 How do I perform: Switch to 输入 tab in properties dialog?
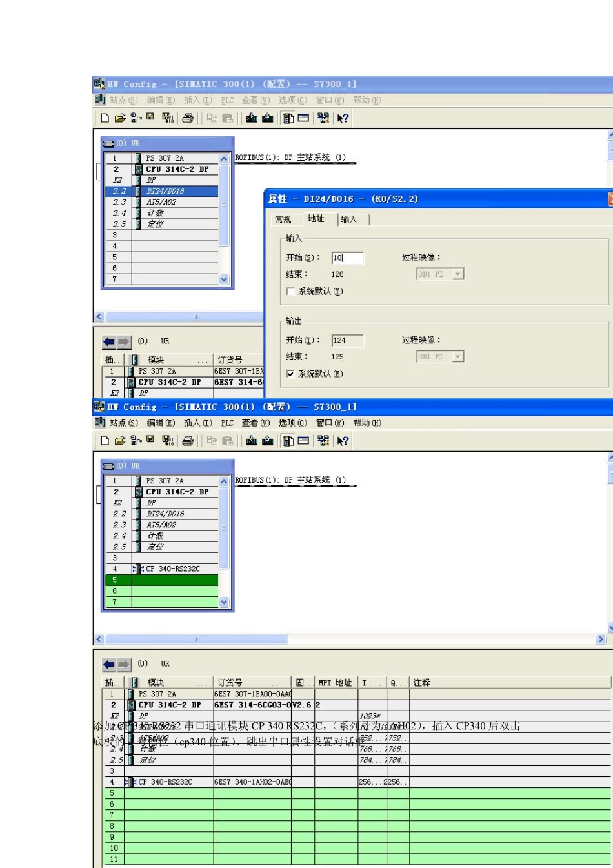(x=349, y=220)
